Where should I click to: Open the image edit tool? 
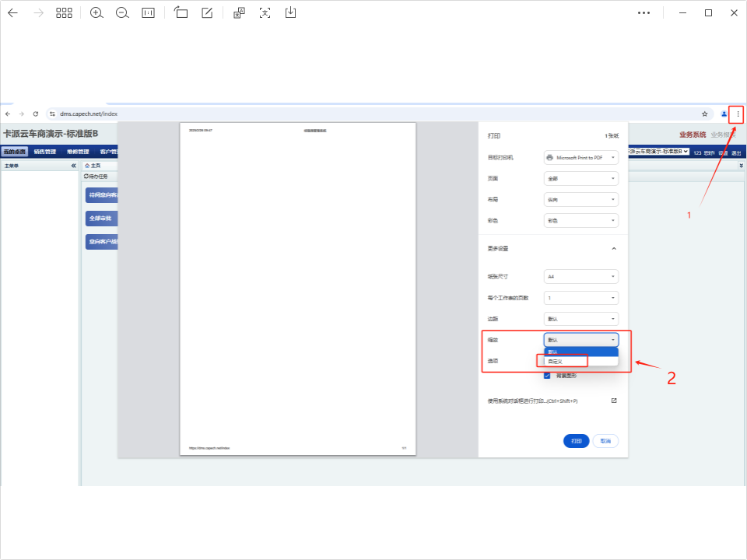coord(207,13)
